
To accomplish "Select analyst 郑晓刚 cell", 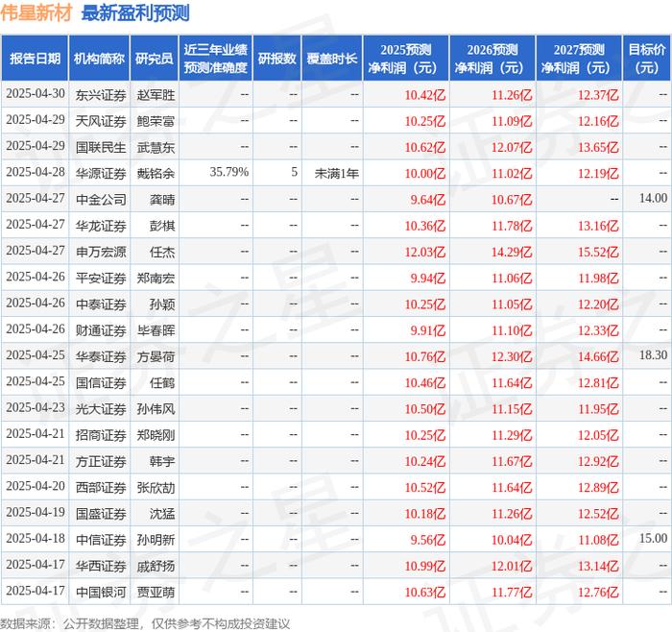I will point(156,435).
